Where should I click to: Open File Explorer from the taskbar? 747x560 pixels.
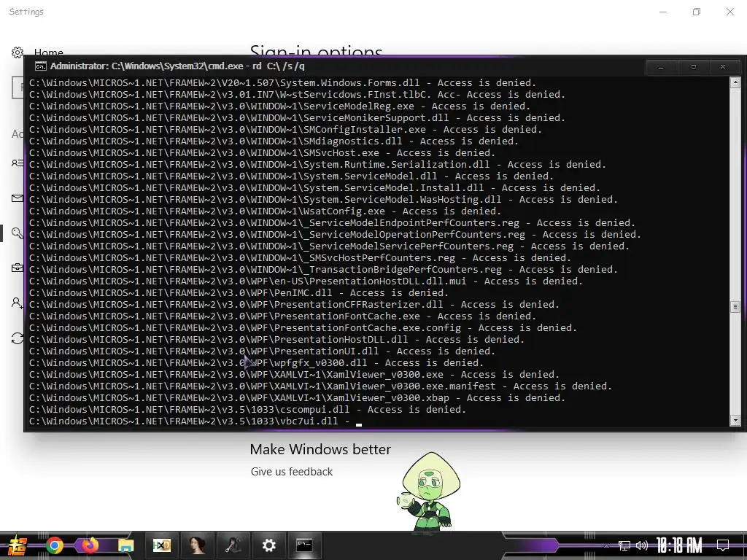pos(125,545)
